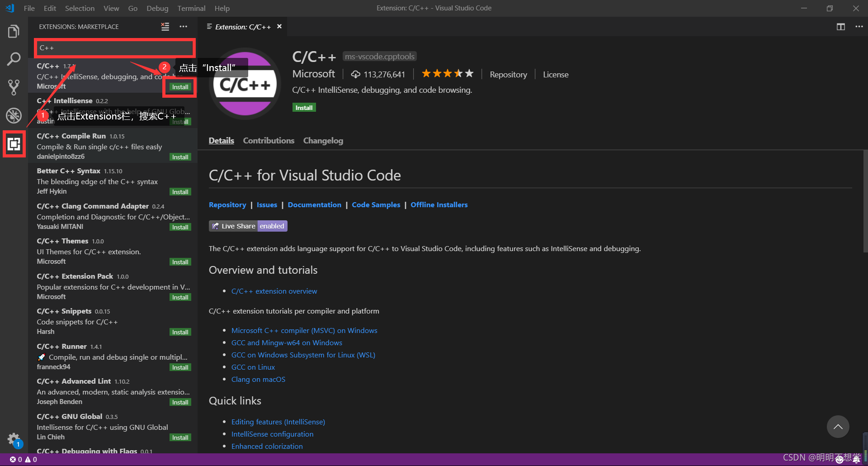The height and width of the screenshot is (466, 868).
Task: Open the License link
Action: [x=556, y=75]
